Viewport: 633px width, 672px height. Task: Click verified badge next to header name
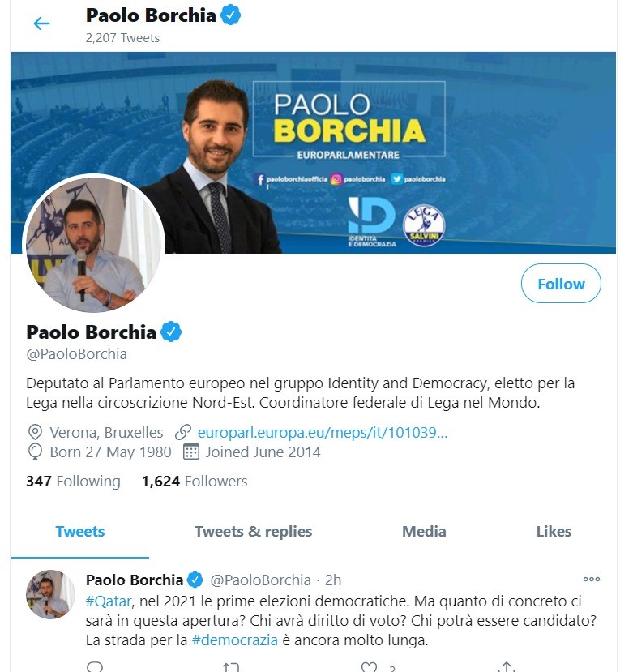click(230, 15)
